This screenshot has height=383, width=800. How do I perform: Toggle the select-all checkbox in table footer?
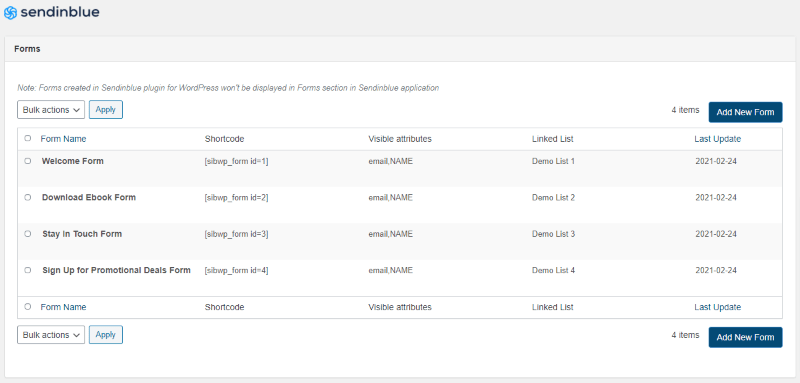28,307
